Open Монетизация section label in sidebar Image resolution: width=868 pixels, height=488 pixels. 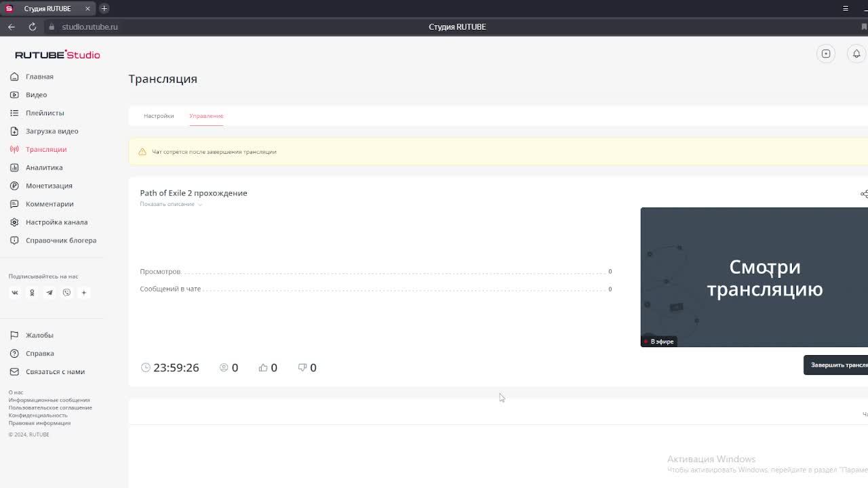(49, 186)
